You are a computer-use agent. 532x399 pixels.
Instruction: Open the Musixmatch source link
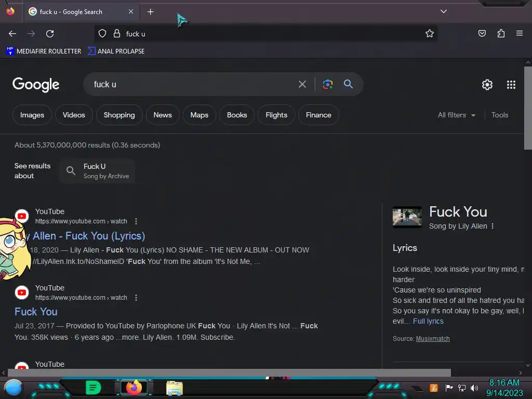point(433,339)
